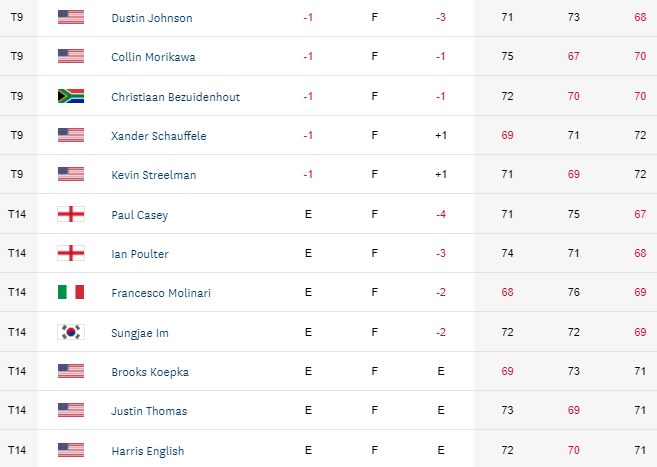Viewport: 657px width, 467px height.
Task: Click Brooks Koepka's name link
Action: [x=150, y=371]
